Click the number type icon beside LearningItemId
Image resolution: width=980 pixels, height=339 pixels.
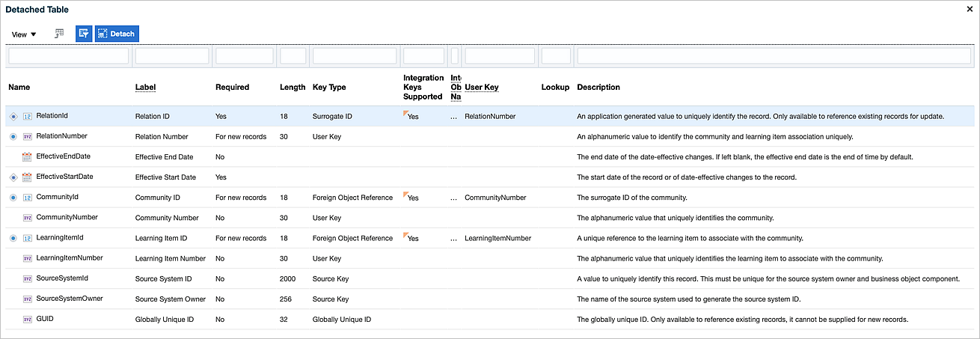28,238
